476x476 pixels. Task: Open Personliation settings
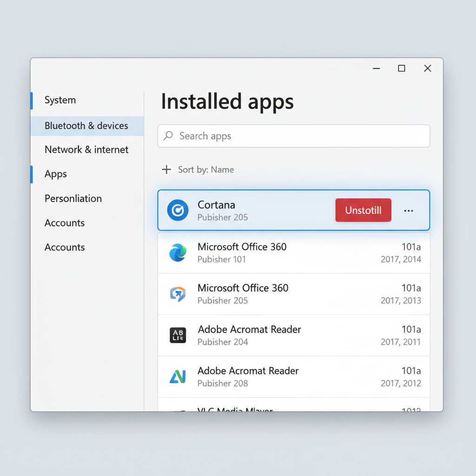click(x=73, y=198)
